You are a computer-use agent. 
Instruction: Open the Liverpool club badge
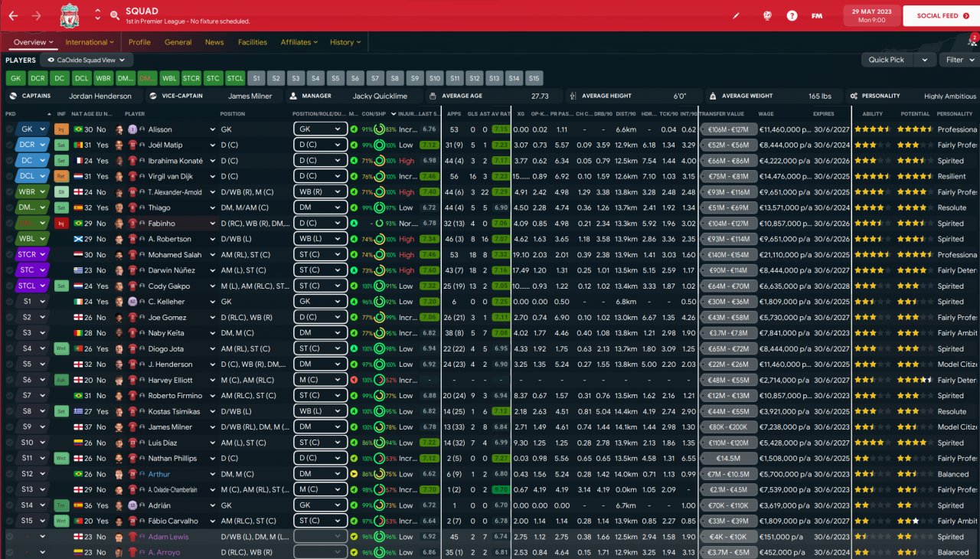click(69, 15)
